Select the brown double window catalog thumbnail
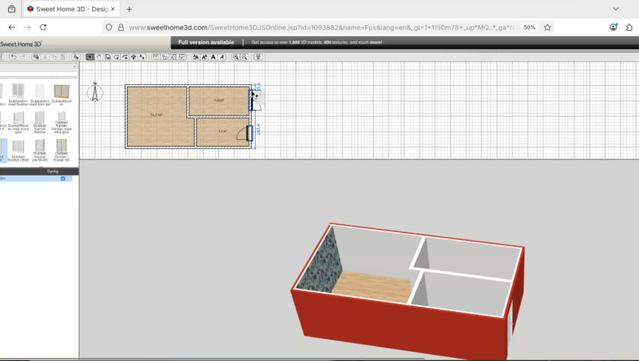This screenshot has width=639, height=361. click(x=62, y=91)
